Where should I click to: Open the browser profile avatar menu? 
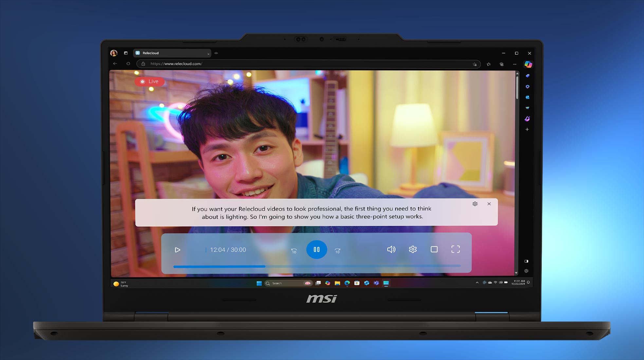pos(114,53)
